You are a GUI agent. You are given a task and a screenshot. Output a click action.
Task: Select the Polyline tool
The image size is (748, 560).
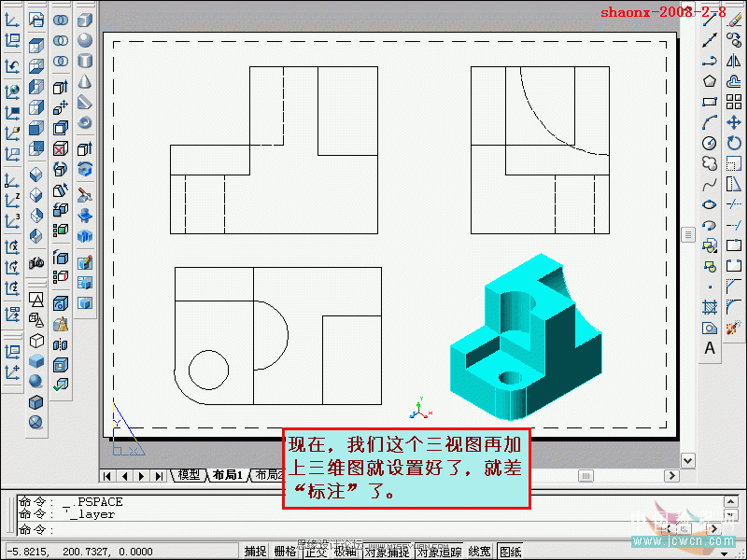coord(710,61)
